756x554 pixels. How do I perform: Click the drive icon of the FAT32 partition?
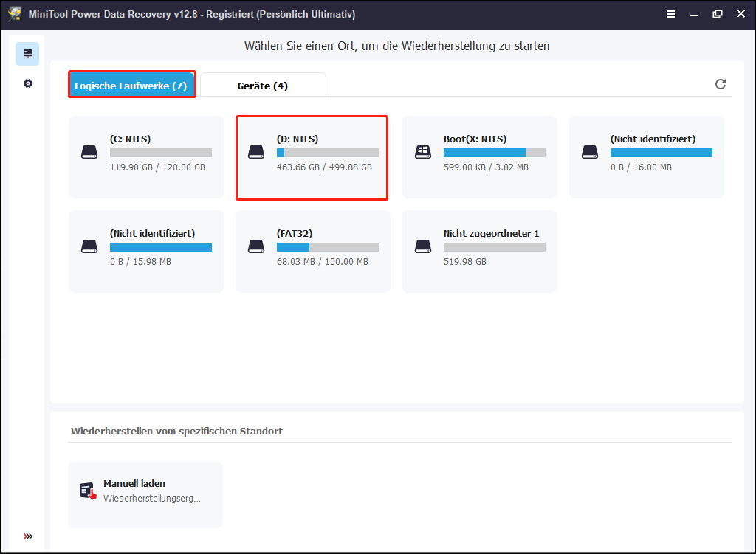point(256,246)
